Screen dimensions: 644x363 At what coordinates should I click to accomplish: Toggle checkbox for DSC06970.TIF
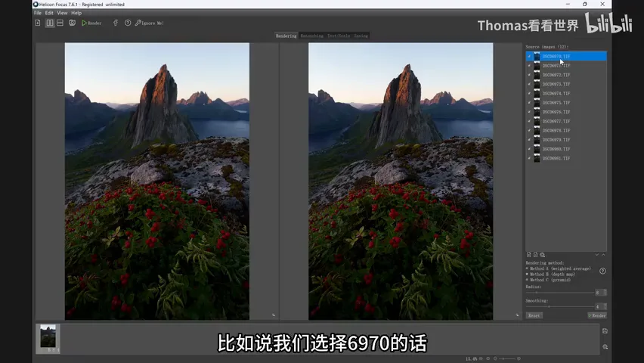click(x=529, y=56)
